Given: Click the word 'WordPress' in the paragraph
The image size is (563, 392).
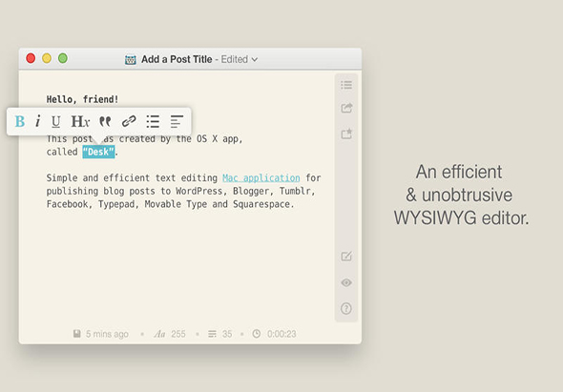Looking at the screenshot, I should (x=198, y=191).
